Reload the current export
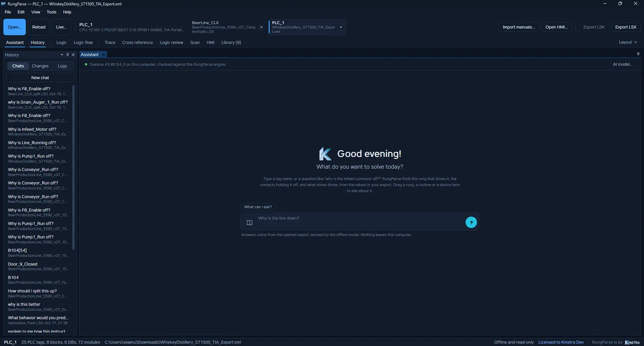This screenshot has width=644, height=346. point(39,27)
